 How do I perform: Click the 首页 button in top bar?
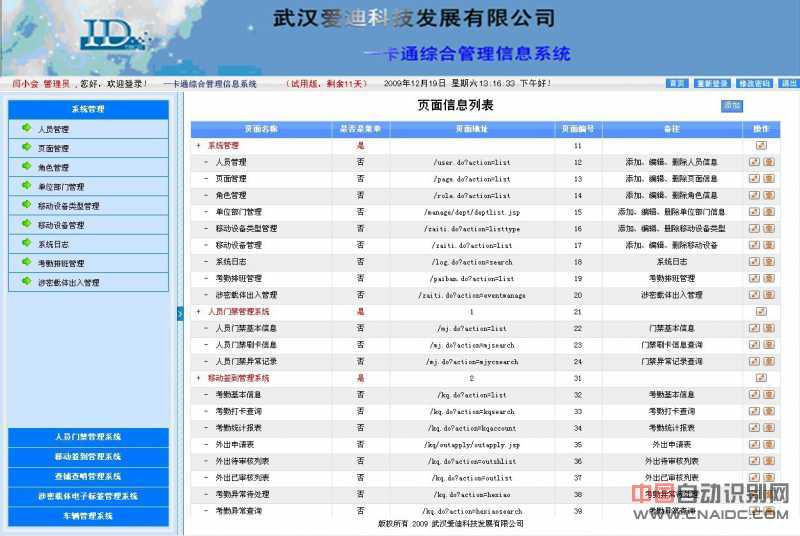point(678,83)
